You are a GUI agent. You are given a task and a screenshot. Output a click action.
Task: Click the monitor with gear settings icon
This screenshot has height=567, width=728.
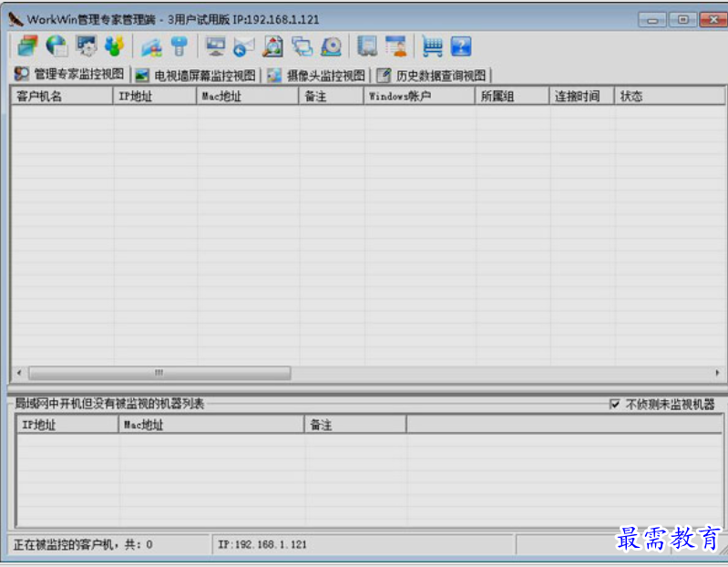point(87,46)
